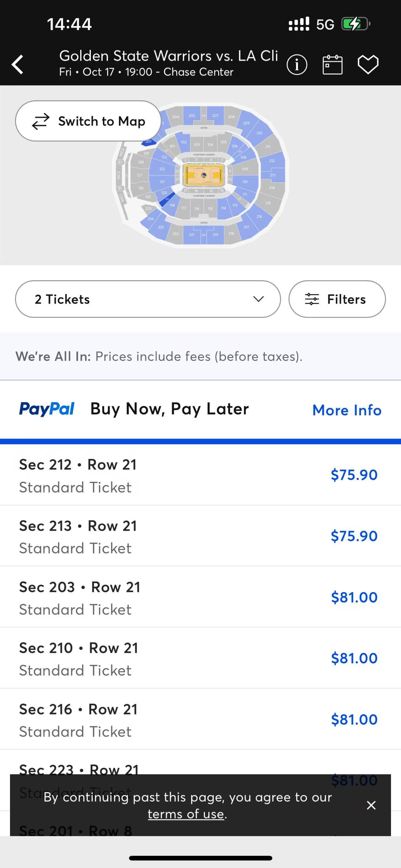Open event info circle icon
This screenshot has width=401, height=868.
(x=297, y=64)
